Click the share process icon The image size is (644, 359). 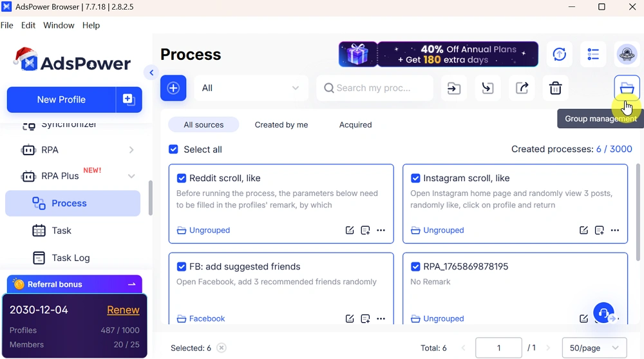click(x=522, y=88)
